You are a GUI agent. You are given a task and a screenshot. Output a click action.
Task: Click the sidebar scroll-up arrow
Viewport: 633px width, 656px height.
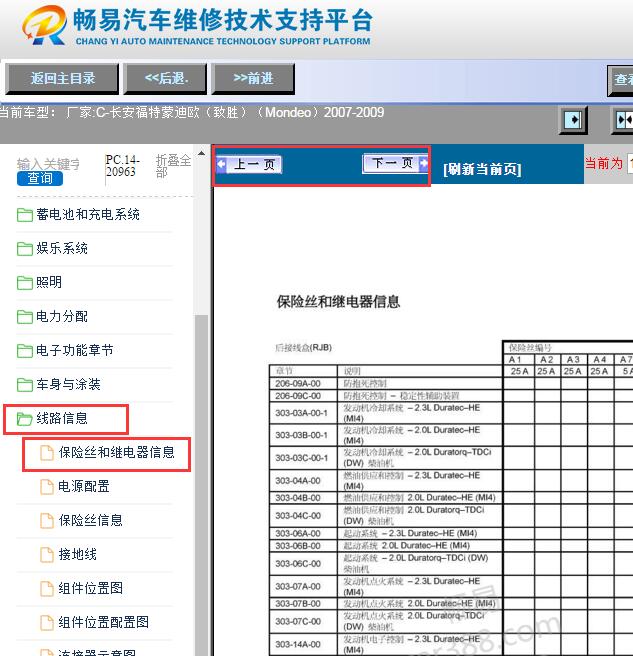(x=201, y=154)
